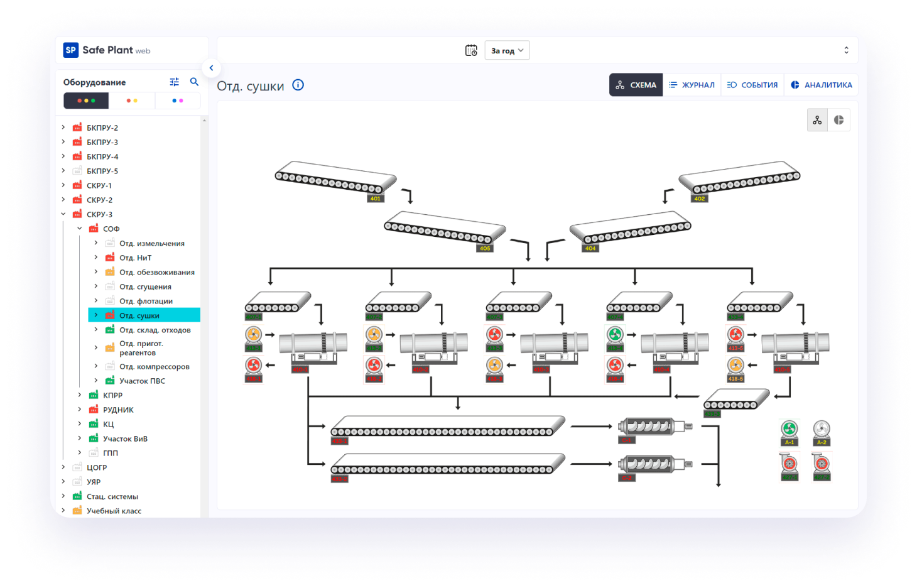This screenshot has height=588, width=917.
Task: Select Участок ВиВ in the tree
Action: coord(126,438)
